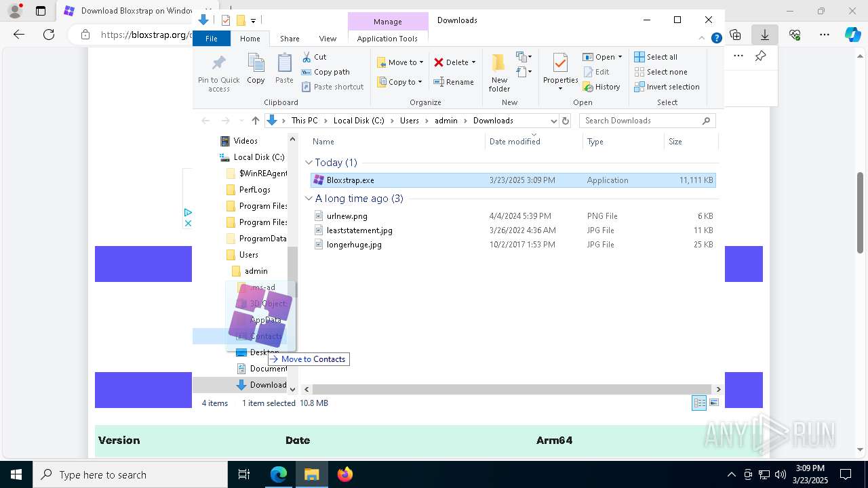Open notification center on taskbar

click(x=846, y=474)
